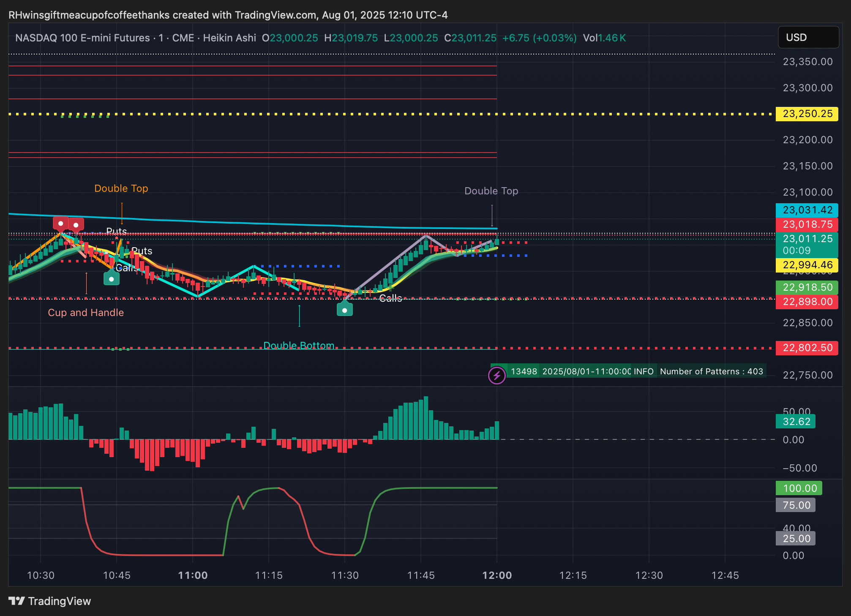
Task: Click the Calls label near 11:35
Action: pos(391,298)
